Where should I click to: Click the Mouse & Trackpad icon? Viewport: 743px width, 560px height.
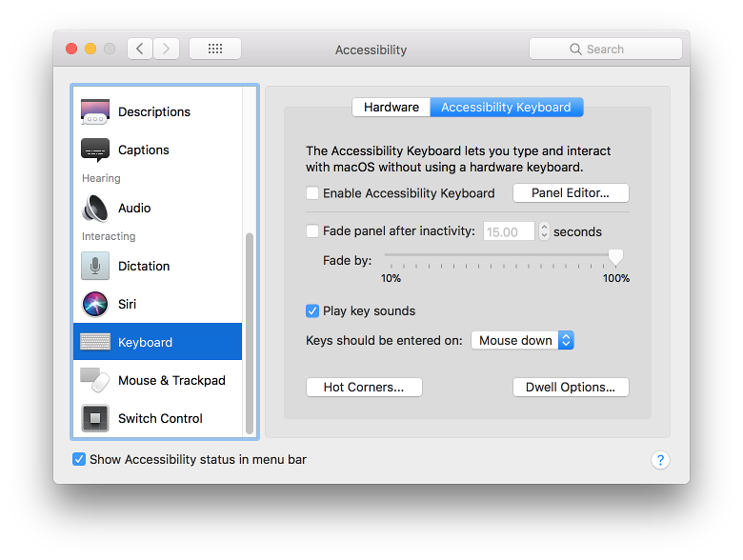coord(95,380)
